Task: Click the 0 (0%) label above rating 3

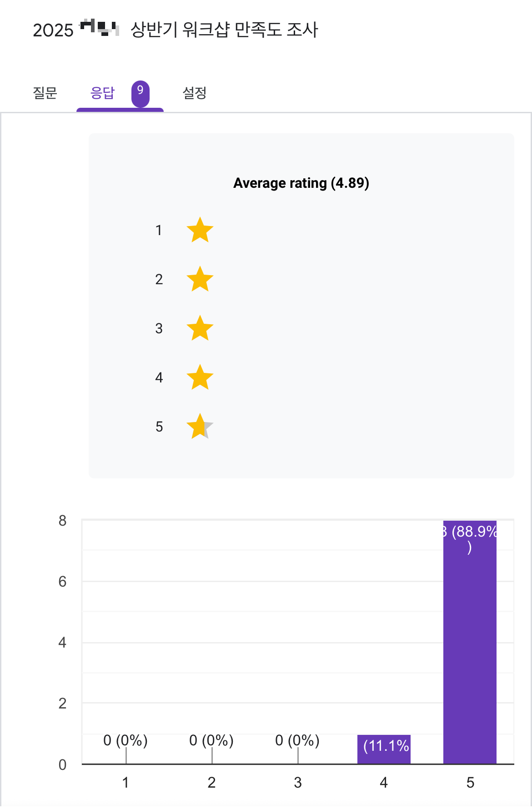Action: (x=297, y=740)
